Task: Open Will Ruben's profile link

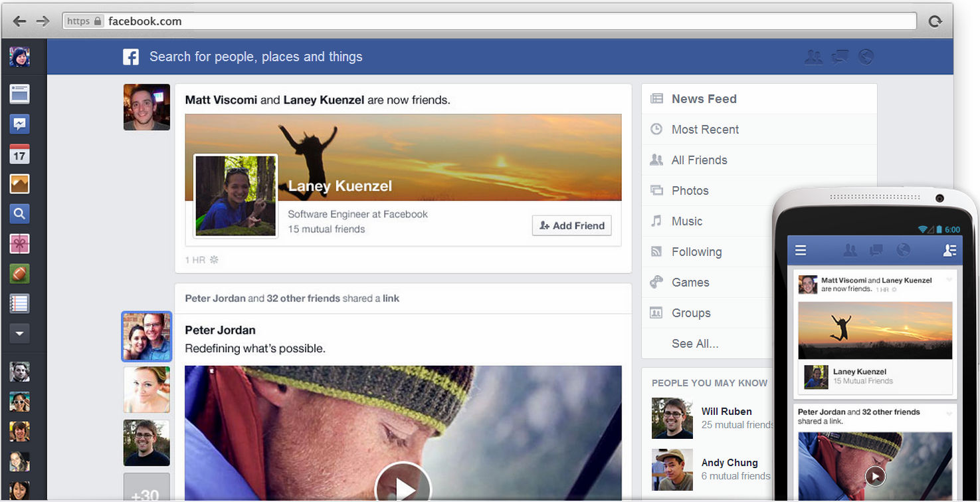Action: tap(726, 412)
